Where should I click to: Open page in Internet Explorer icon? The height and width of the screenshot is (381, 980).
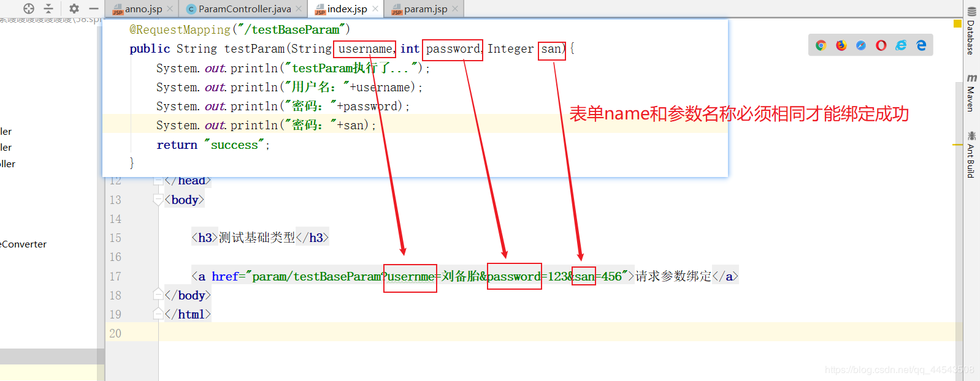pyautogui.click(x=901, y=45)
